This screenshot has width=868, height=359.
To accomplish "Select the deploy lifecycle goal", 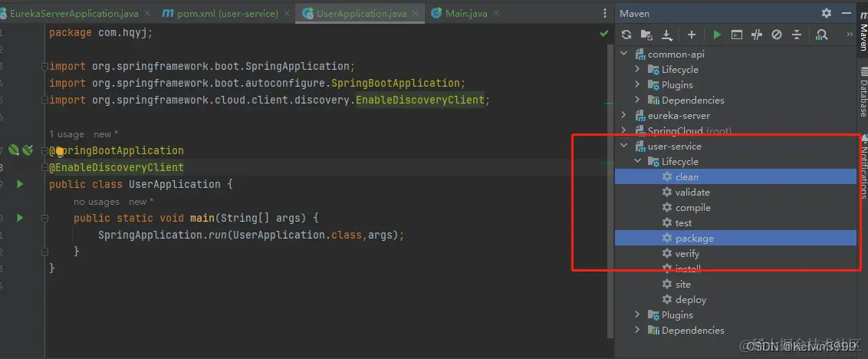I will 735,300.
